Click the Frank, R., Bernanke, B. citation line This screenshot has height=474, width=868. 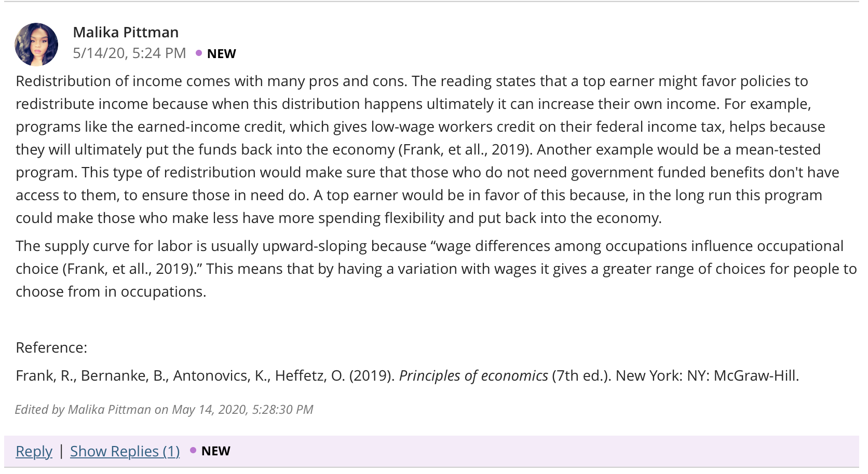click(408, 375)
